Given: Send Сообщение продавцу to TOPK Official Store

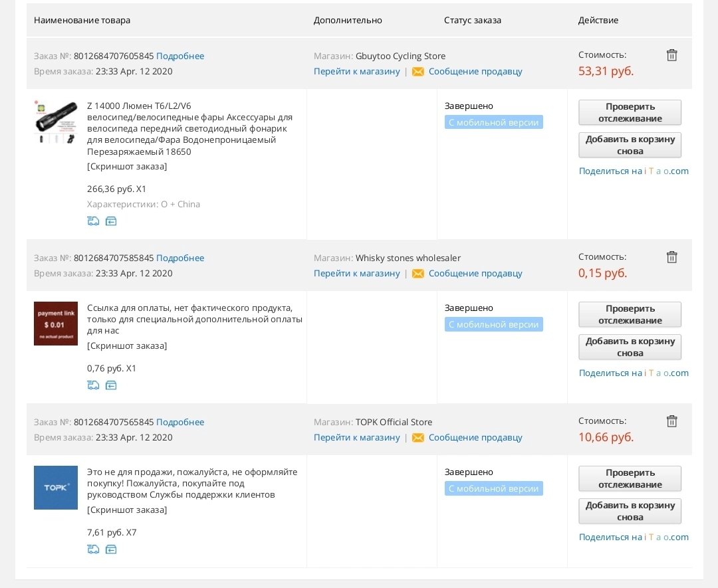Looking at the screenshot, I should (x=475, y=438).
